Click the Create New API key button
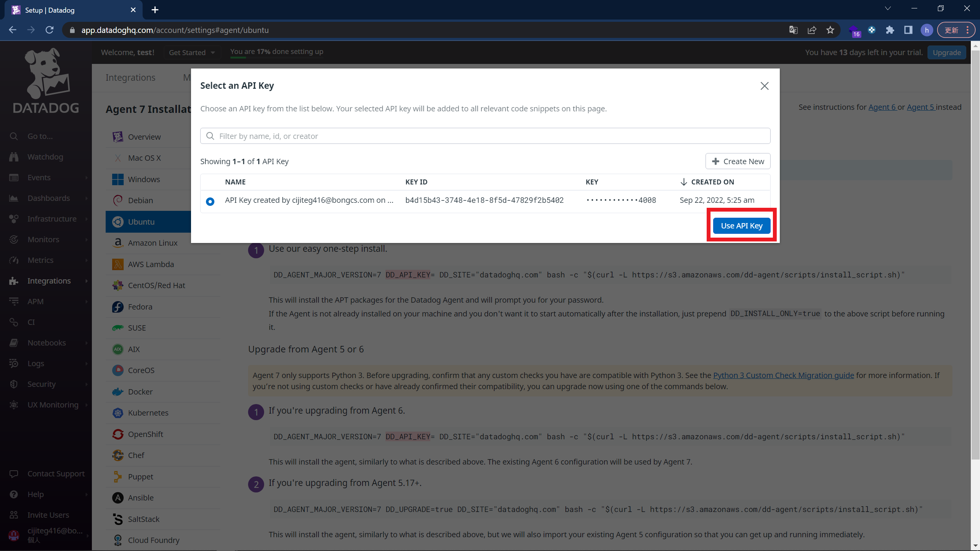 tap(738, 161)
